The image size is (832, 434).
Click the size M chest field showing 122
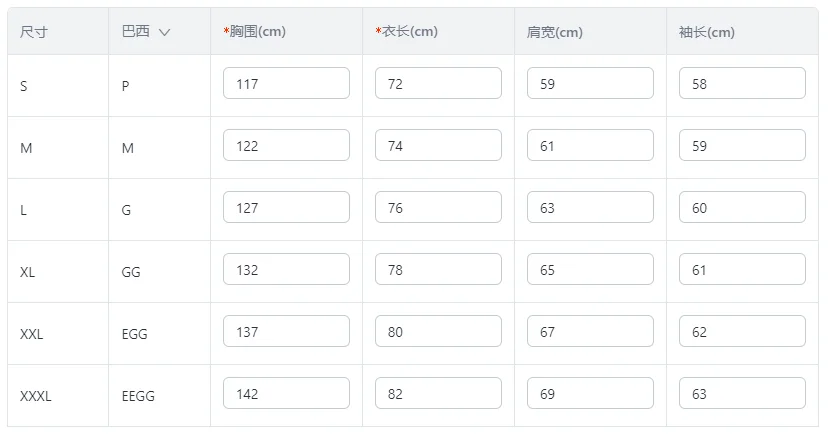(286, 145)
